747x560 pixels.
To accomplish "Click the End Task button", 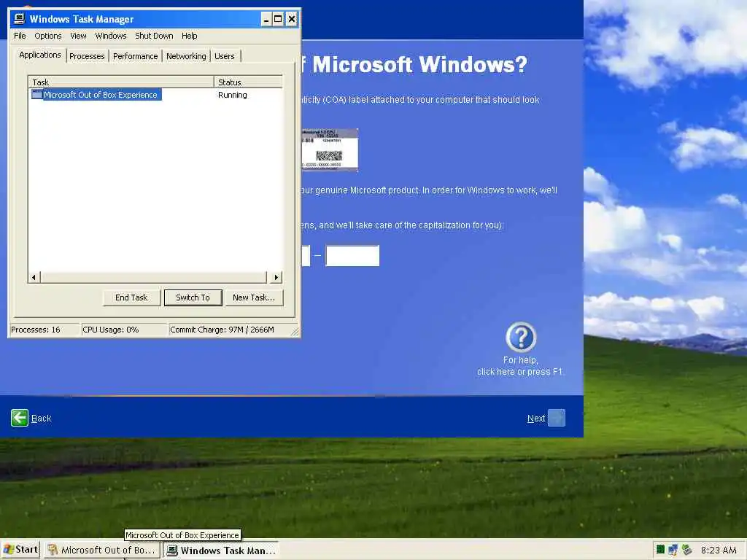I will (131, 297).
